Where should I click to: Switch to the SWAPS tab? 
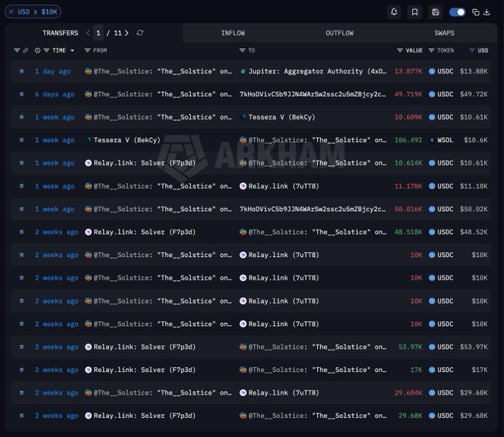(444, 33)
